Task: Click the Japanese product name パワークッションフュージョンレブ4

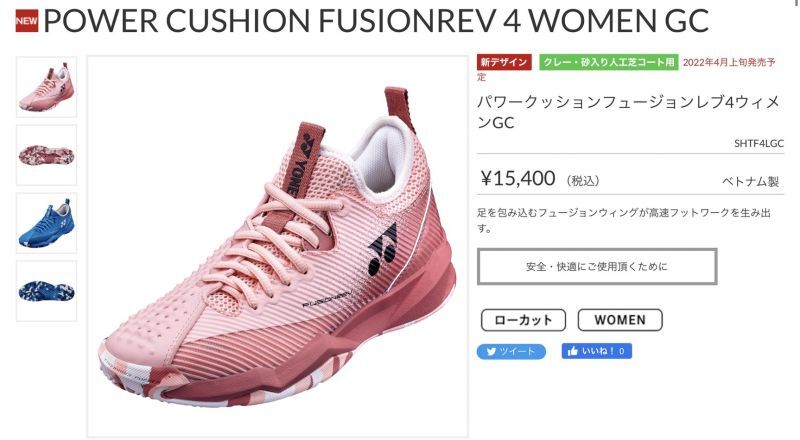Action: [628, 112]
